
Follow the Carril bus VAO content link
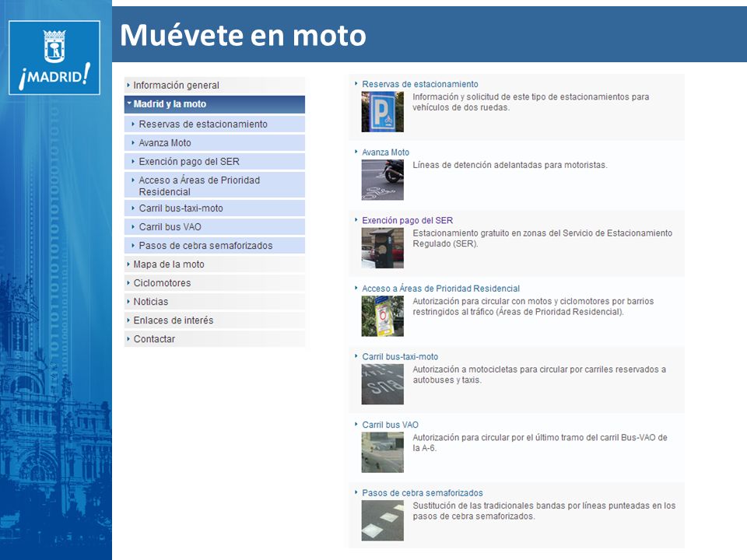pyautogui.click(x=390, y=425)
